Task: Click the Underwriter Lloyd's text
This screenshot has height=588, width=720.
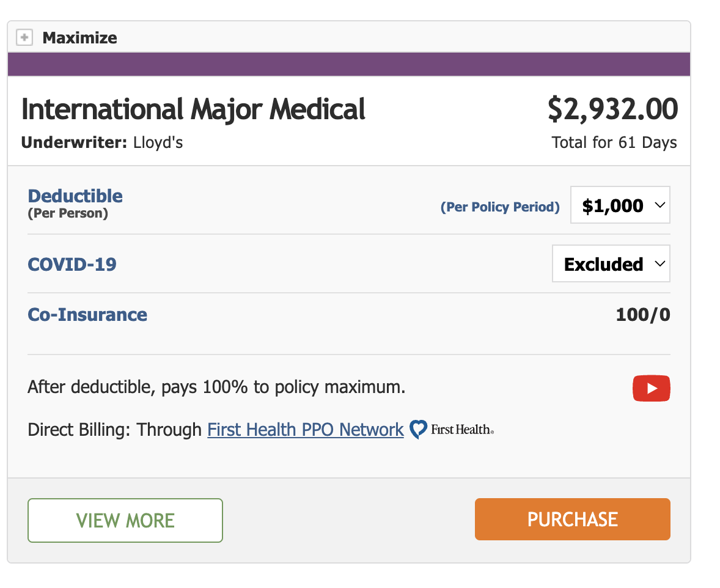Action: click(x=102, y=143)
